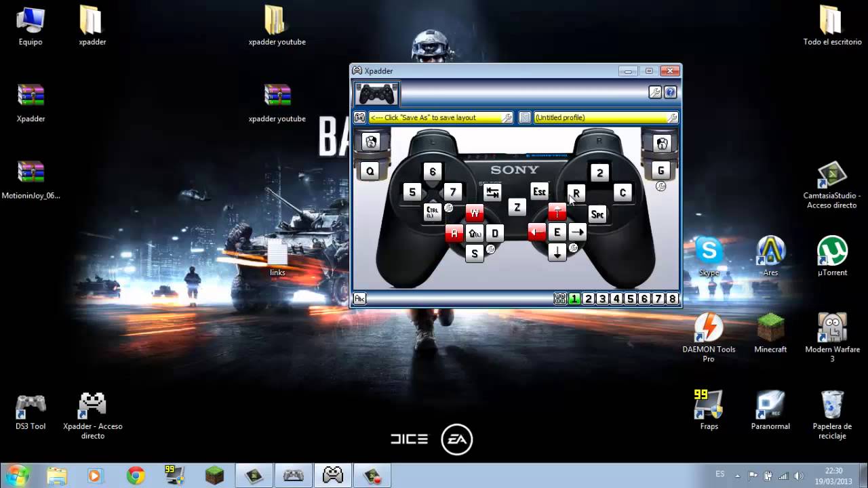
Task: Click the C assignment on circle button
Action: [623, 193]
